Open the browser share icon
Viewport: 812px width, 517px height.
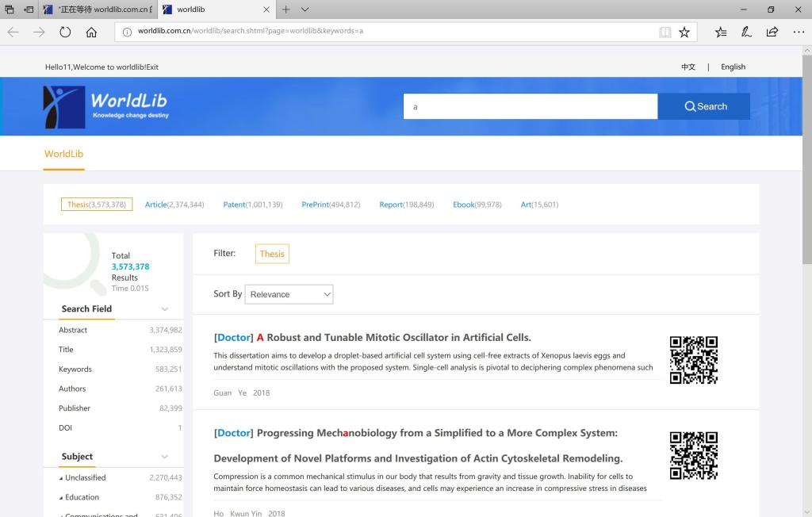772,32
